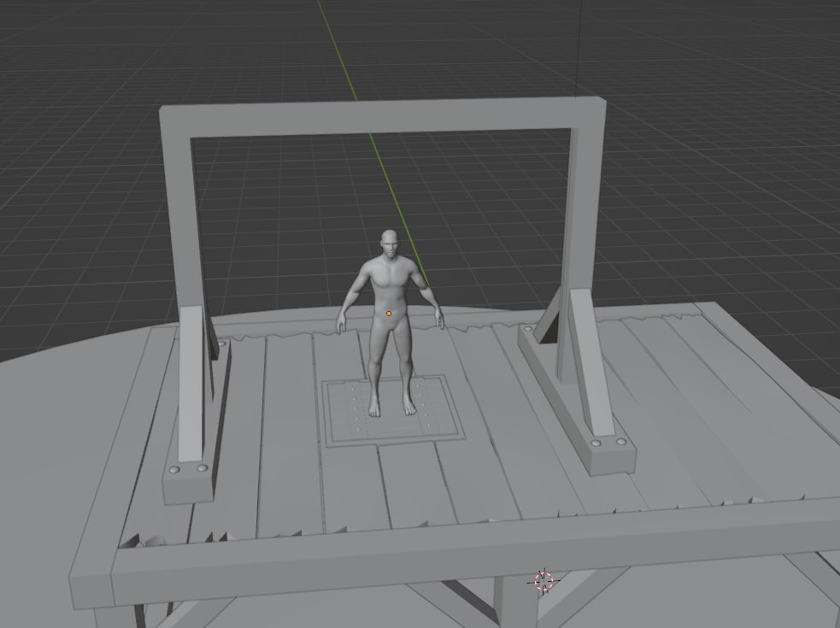Viewport: 840px width, 628px height.
Task: Click the orange origin dot on the figure
Action: click(x=389, y=314)
